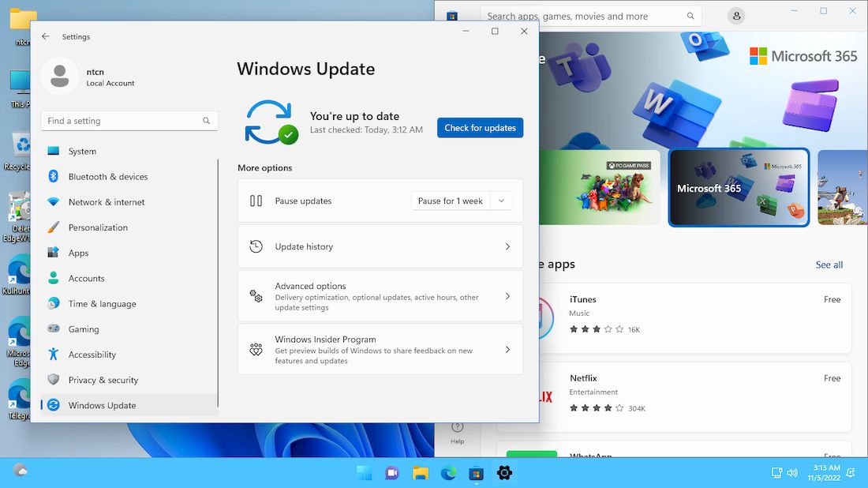Image resolution: width=868 pixels, height=488 pixels.
Task: Open the notifications bell in the system tray
Action: click(x=851, y=472)
